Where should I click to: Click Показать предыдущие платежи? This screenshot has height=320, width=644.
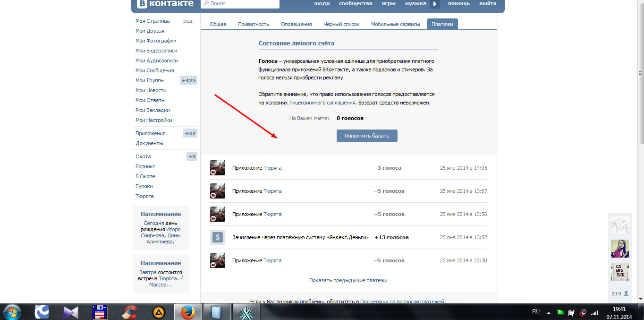[x=348, y=280]
